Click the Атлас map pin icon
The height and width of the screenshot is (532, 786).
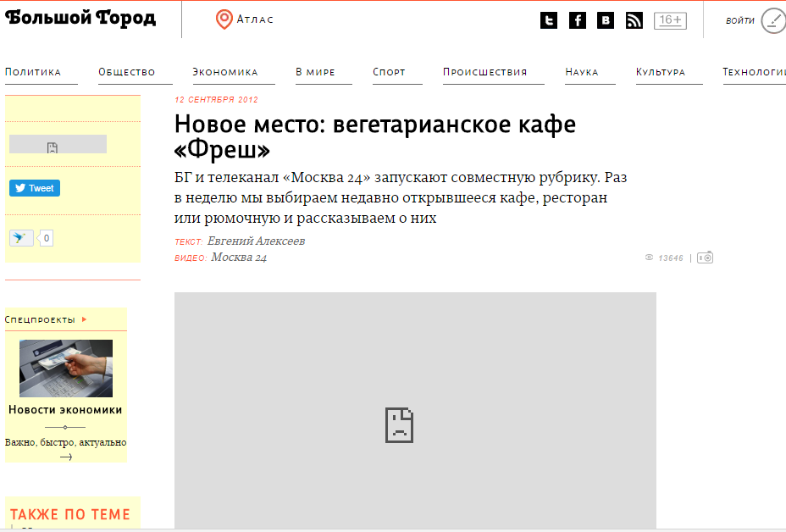tap(224, 19)
